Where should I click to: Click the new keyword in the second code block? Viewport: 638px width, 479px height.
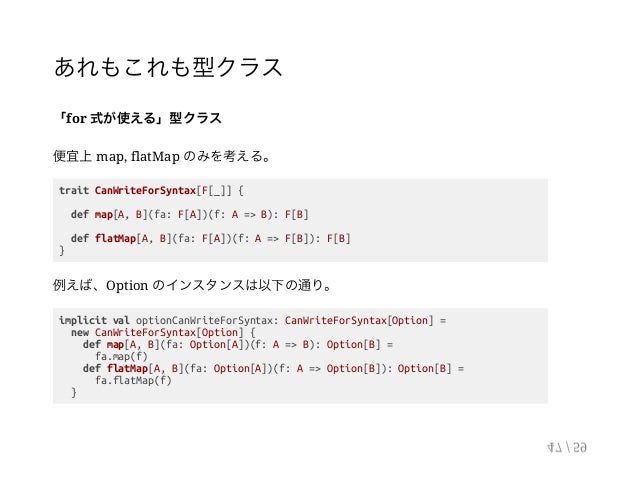80,332
